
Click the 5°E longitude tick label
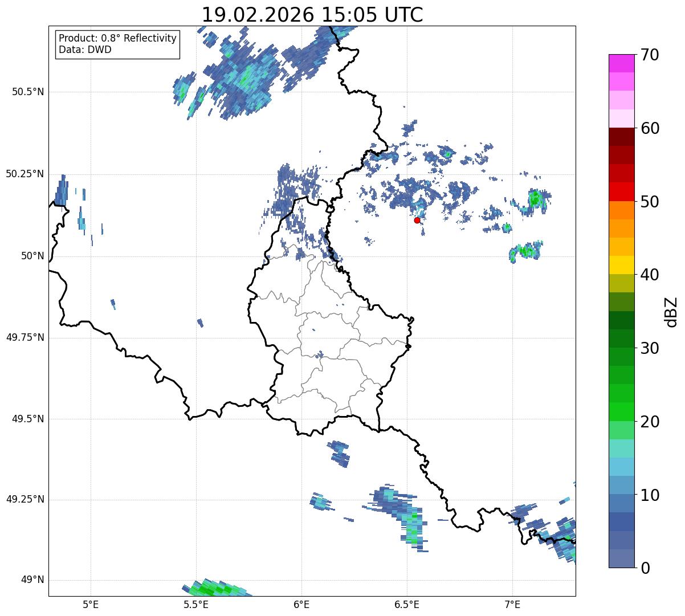pyautogui.click(x=91, y=604)
